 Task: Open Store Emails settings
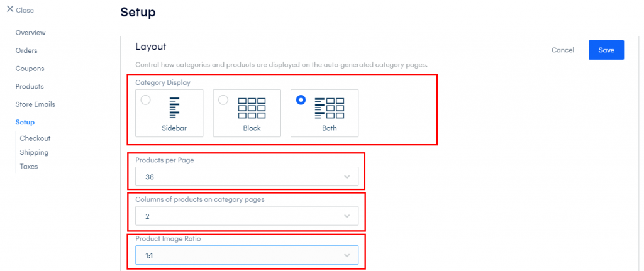(35, 104)
